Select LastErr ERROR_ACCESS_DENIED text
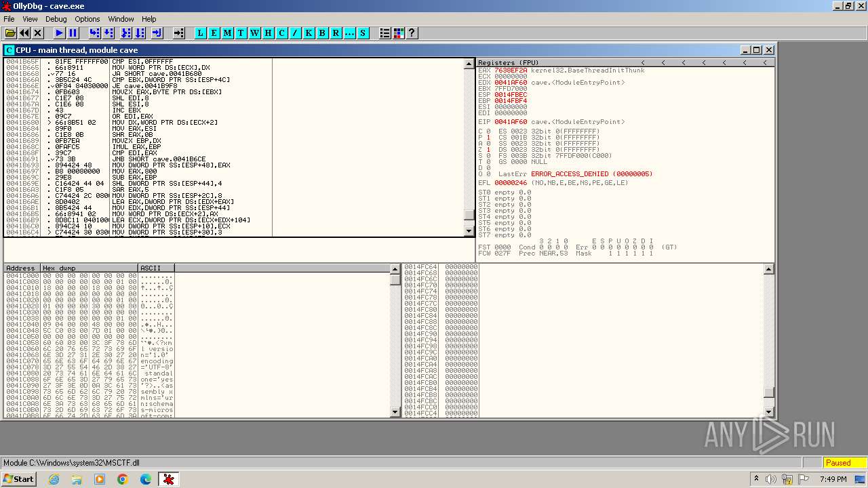The width and height of the screenshot is (868, 488). point(592,174)
